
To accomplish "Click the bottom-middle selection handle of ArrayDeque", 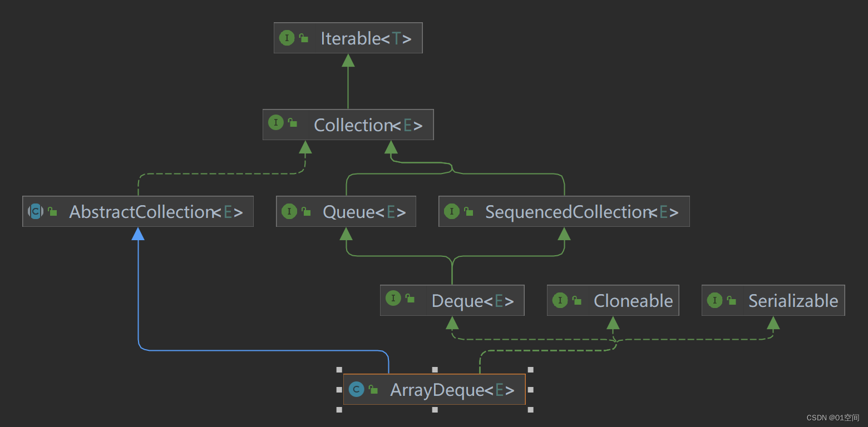I will coord(435,410).
